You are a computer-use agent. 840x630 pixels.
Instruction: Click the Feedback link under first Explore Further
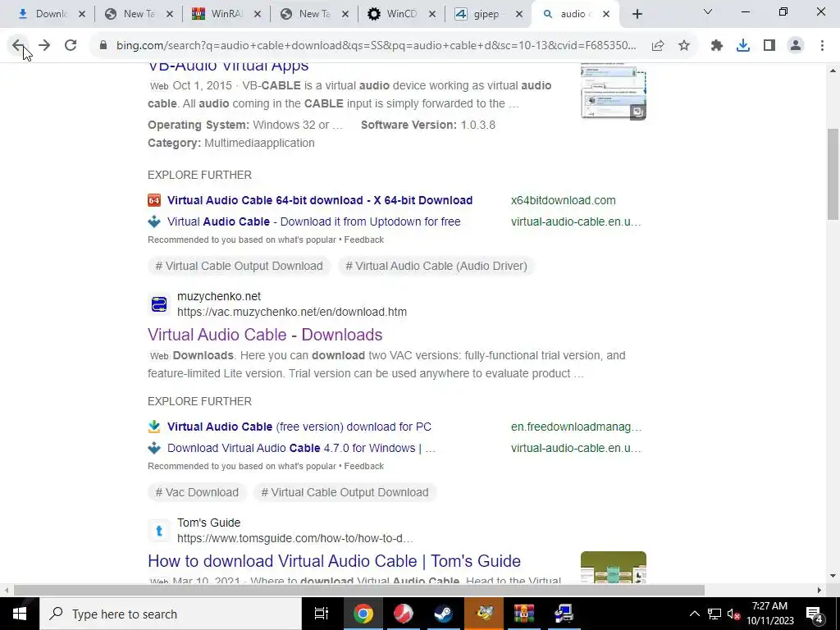[x=363, y=240]
